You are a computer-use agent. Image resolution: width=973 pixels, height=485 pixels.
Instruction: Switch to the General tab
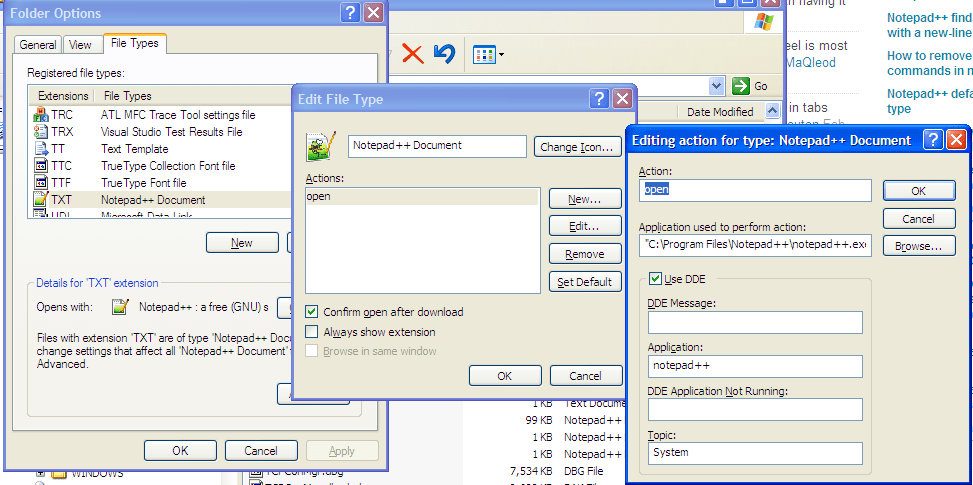[38, 45]
